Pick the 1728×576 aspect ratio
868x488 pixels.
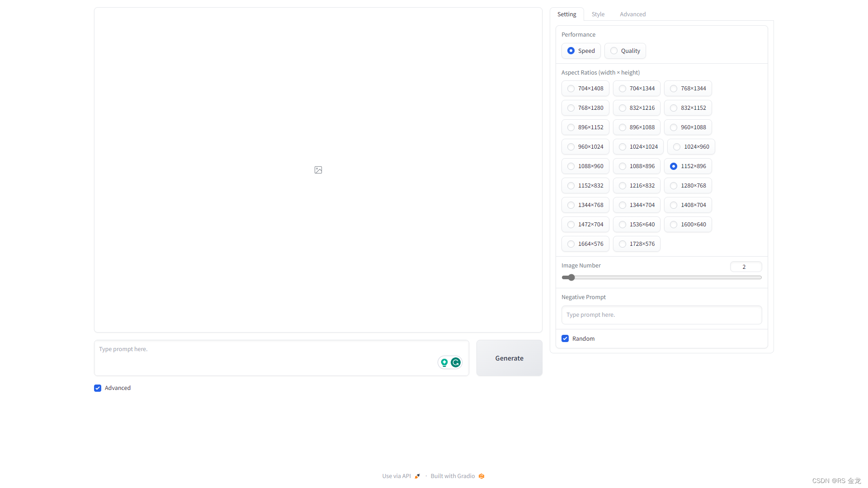pyautogui.click(x=623, y=244)
